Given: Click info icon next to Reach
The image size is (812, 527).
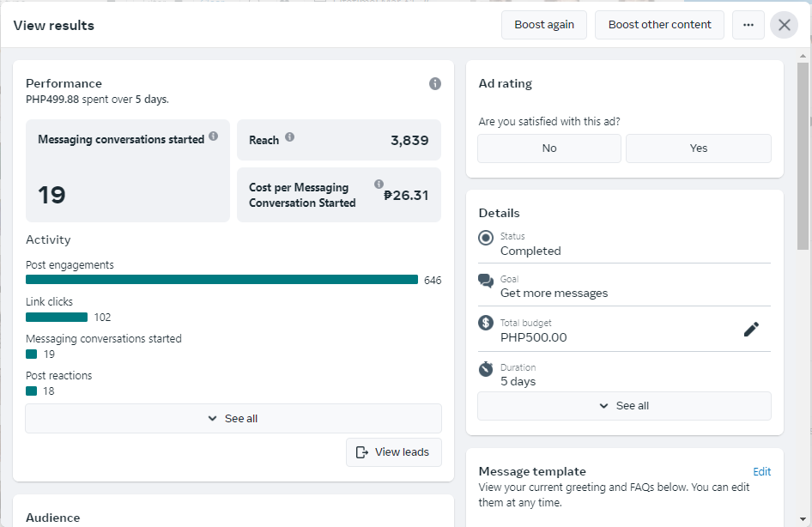Looking at the screenshot, I should [289, 136].
